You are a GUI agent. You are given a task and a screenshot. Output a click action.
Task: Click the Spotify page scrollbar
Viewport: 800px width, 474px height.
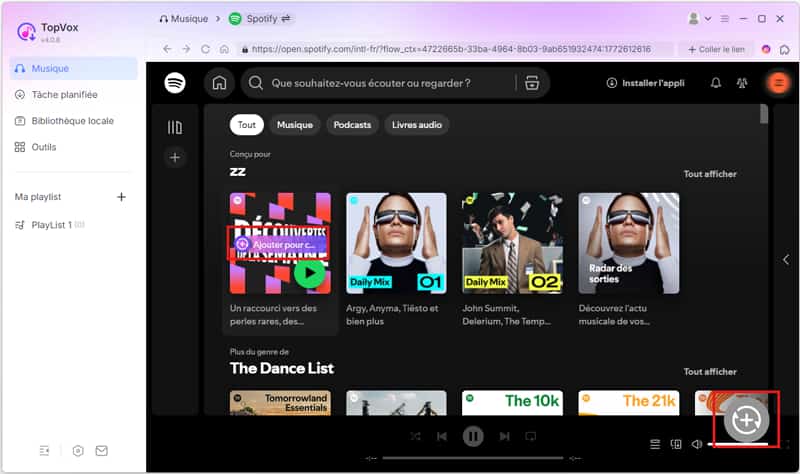tap(764, 114)
